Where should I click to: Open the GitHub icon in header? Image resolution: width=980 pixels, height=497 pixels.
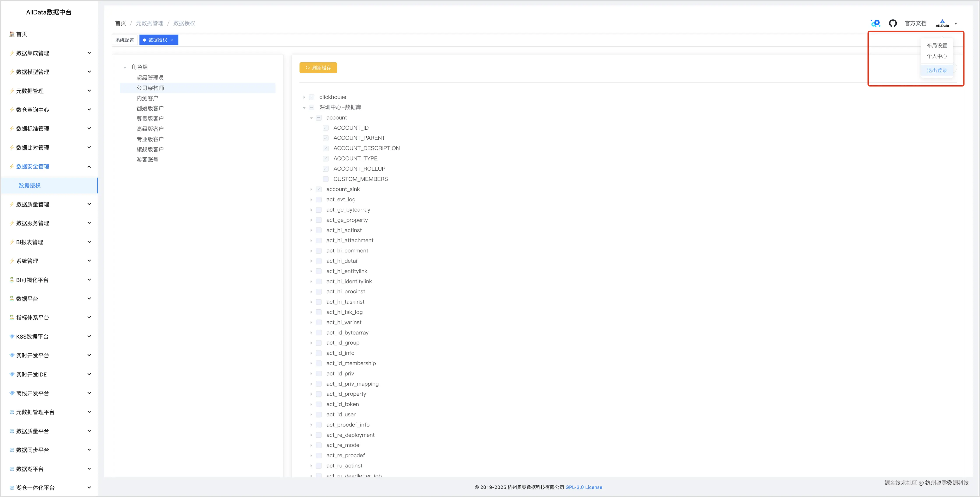click(892, 23)
